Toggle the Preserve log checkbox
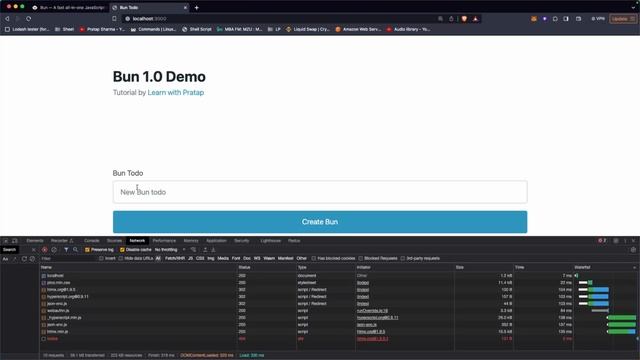 [x=87, y=250]
